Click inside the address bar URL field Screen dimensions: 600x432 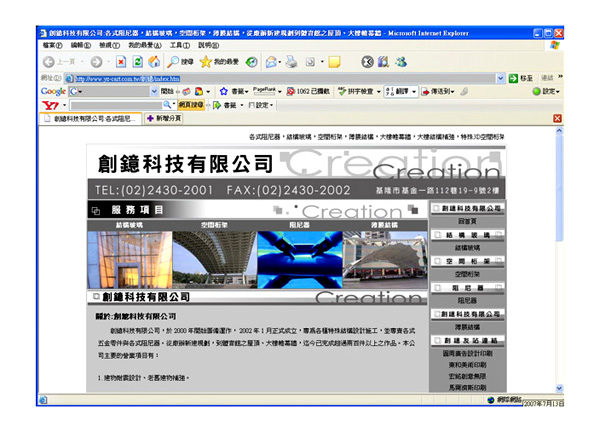(285, 78)
